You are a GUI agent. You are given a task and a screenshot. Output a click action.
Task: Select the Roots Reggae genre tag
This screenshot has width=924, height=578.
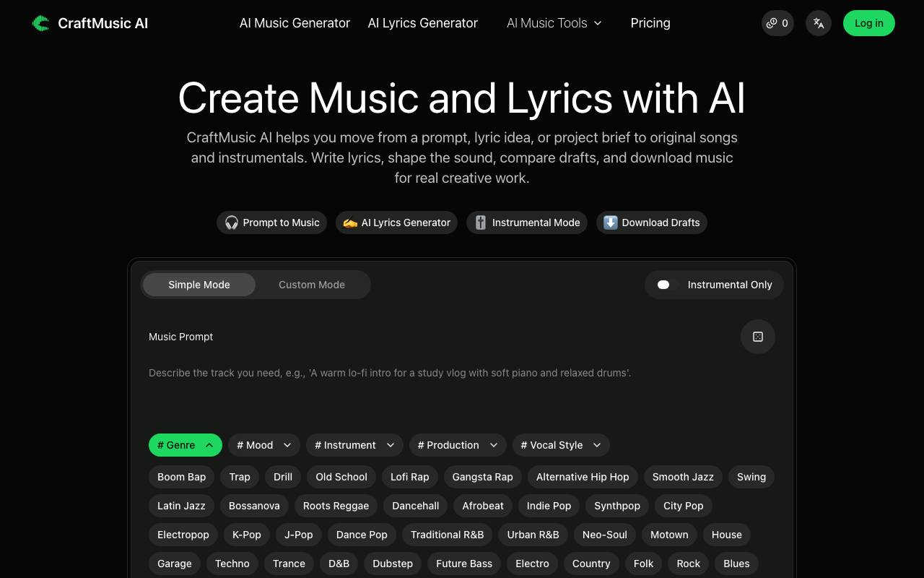pos(336,506)
